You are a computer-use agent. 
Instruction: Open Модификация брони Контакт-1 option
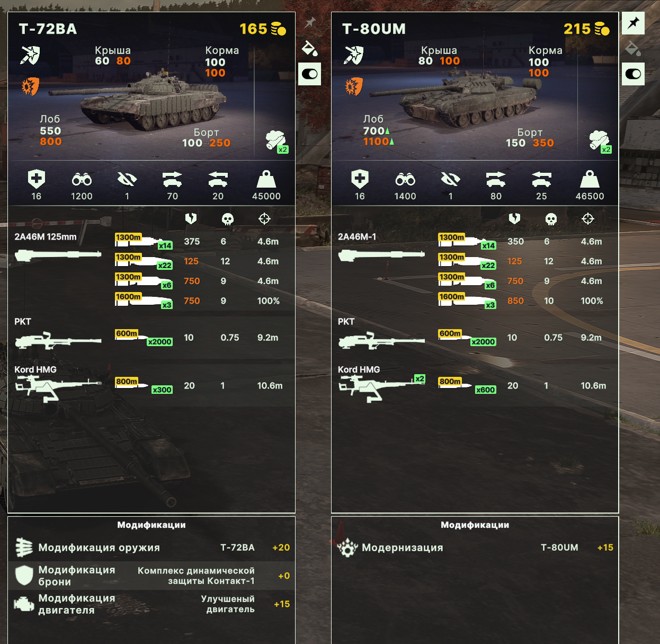point(151,576)
